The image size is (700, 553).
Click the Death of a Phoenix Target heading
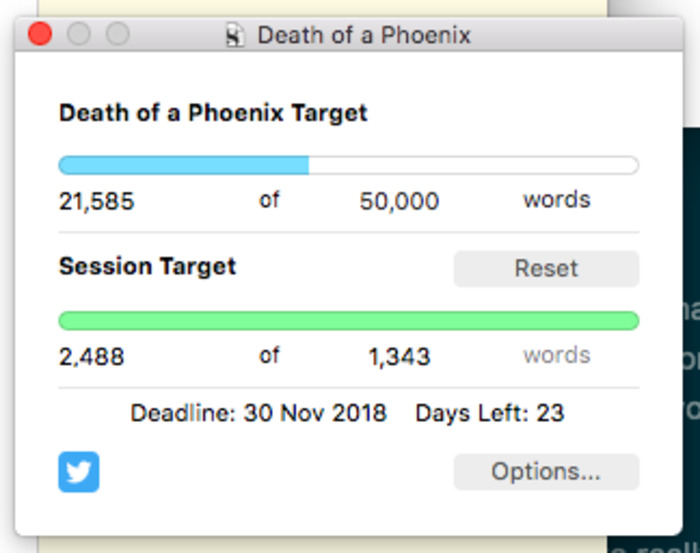click(213, 113)
